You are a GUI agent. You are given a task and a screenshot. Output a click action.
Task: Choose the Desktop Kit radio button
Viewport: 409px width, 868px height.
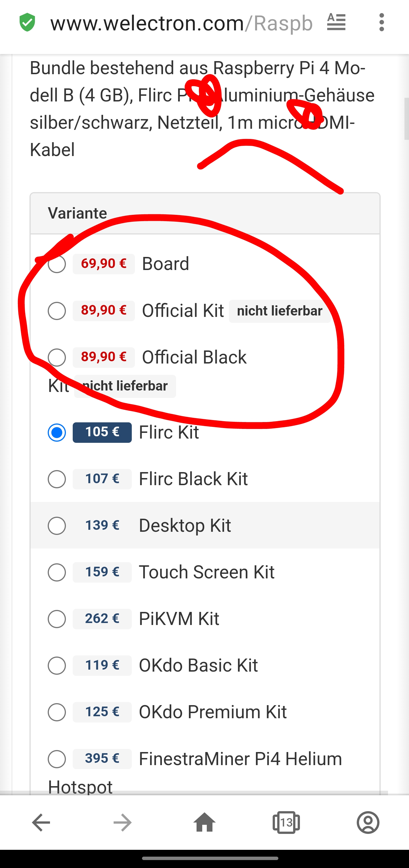57,526
